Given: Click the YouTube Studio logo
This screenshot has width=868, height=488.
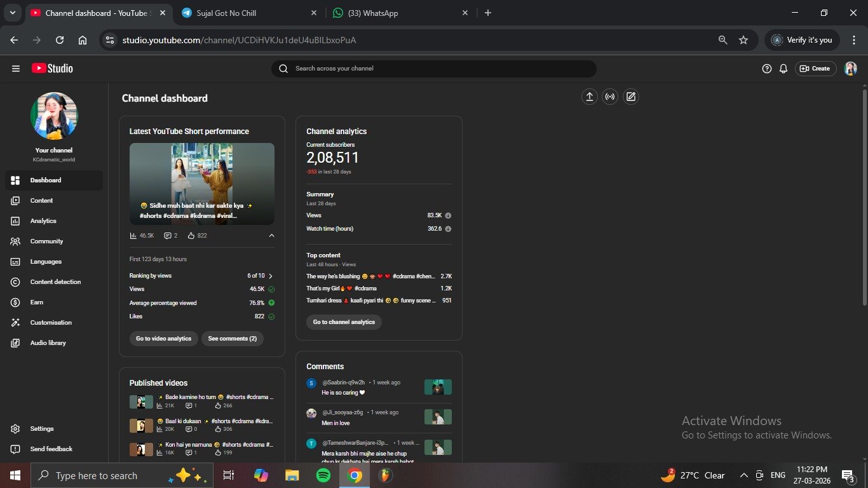Looking at the screenshot, I should tap(52, 69).
